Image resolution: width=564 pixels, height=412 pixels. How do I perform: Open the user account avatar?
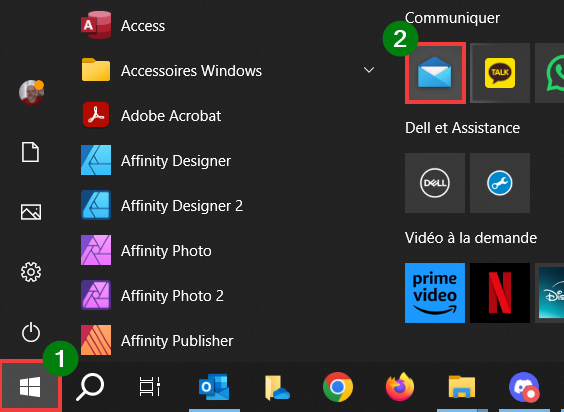(x=31, y=92)
